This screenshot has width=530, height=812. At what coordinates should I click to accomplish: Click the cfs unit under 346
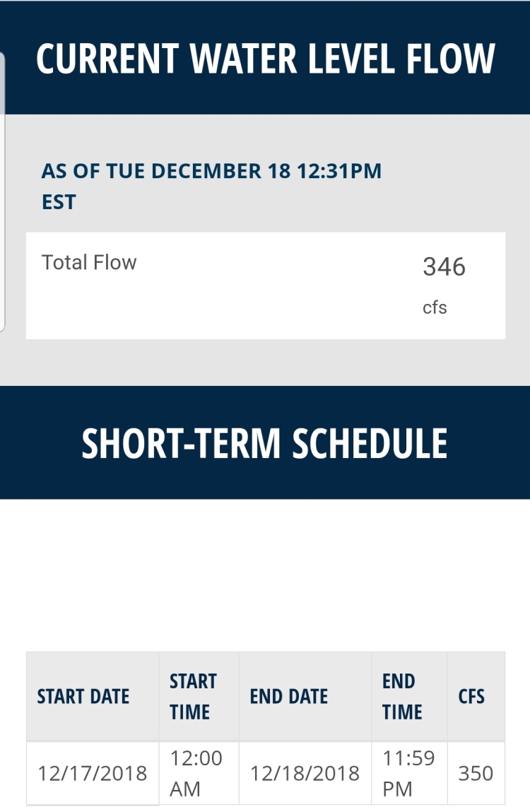pos(435,307)
